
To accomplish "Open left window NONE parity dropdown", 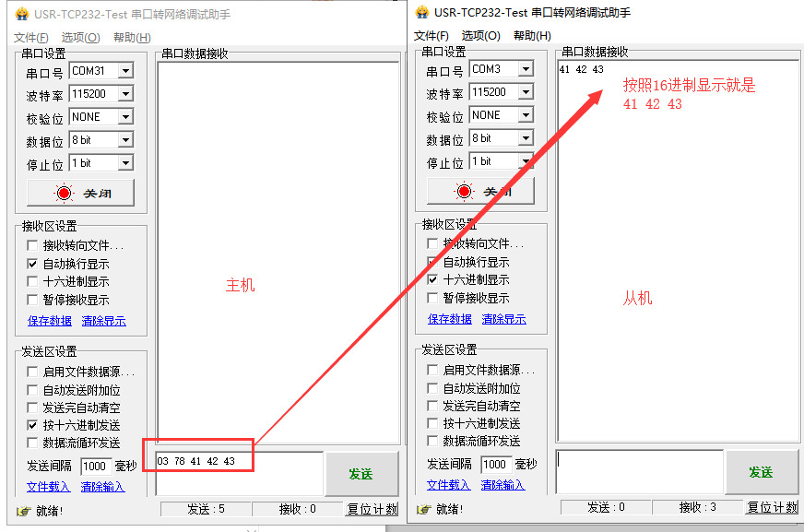I will coord(125,117).
